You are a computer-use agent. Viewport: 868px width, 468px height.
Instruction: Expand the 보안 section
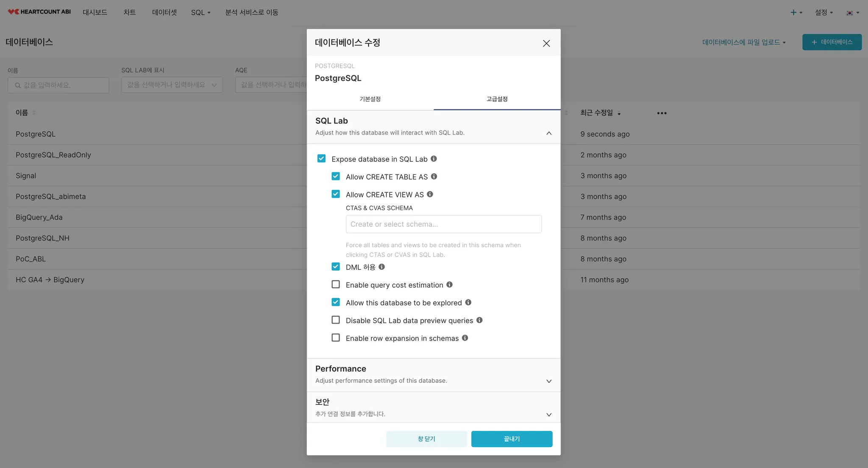coord(548,415)
